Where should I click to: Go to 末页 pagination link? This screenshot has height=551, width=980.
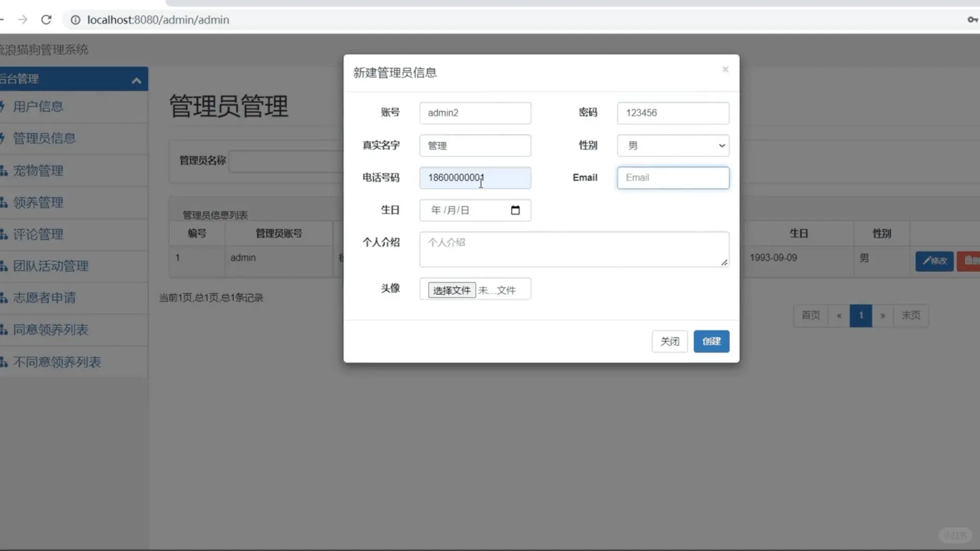(x=910, y=315)
